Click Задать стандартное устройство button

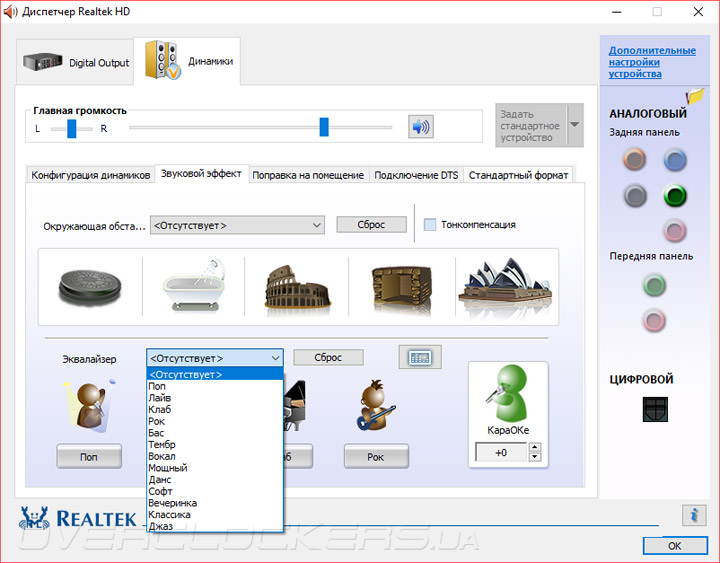tap(531, 125)
